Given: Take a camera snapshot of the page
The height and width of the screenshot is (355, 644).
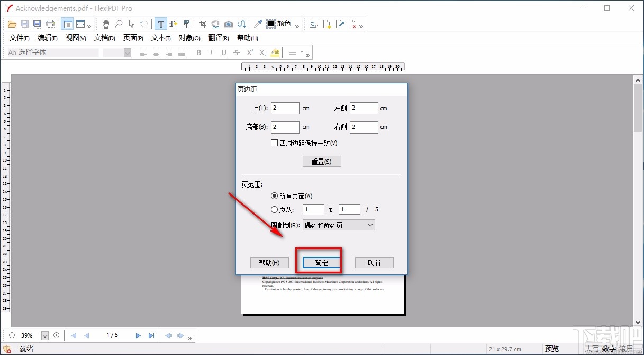Looking at the screenshot, I should pos(228,23).
